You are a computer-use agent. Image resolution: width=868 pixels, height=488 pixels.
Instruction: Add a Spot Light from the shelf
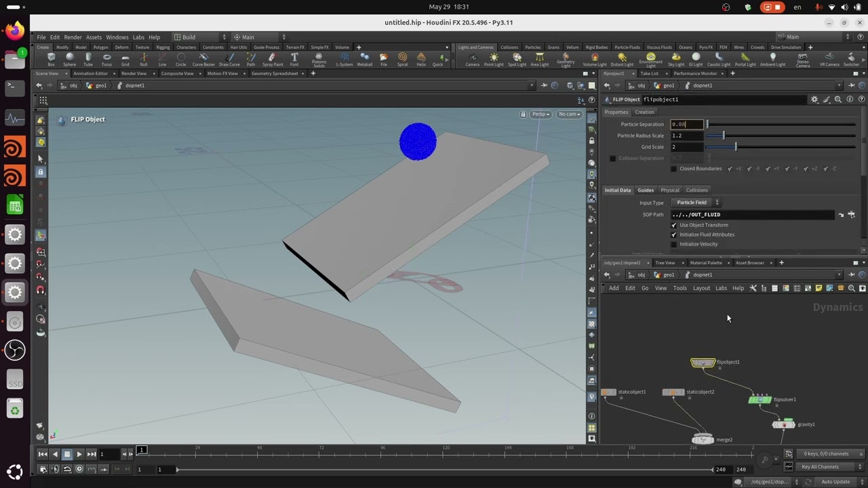[517, 59]
